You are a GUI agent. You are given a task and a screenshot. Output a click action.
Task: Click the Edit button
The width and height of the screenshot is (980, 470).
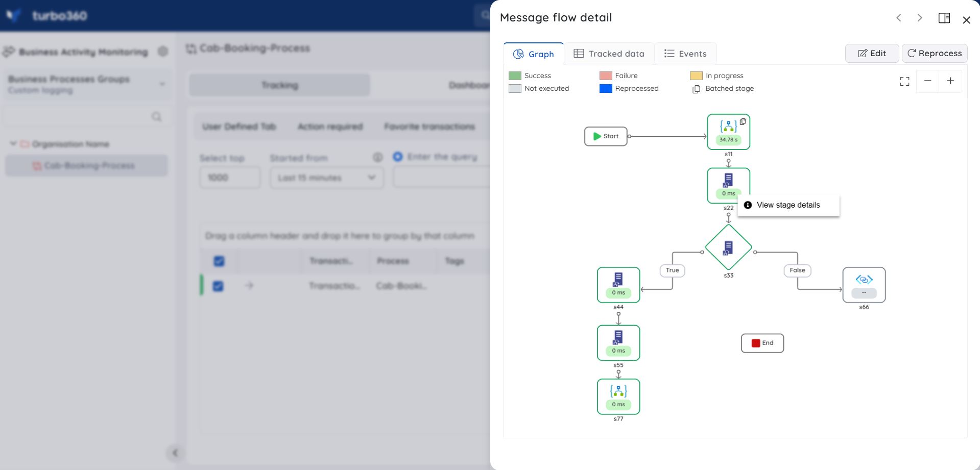(872, 53)
